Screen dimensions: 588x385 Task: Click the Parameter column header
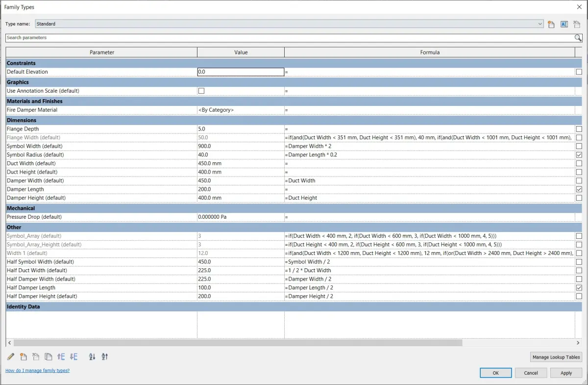[101, 52]
